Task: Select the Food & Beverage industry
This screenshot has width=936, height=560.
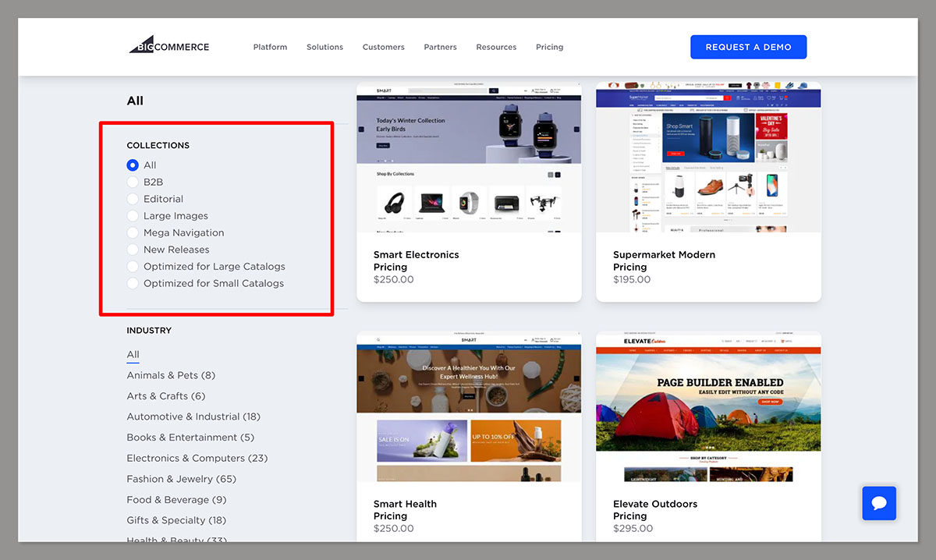Action: point(176,499)
